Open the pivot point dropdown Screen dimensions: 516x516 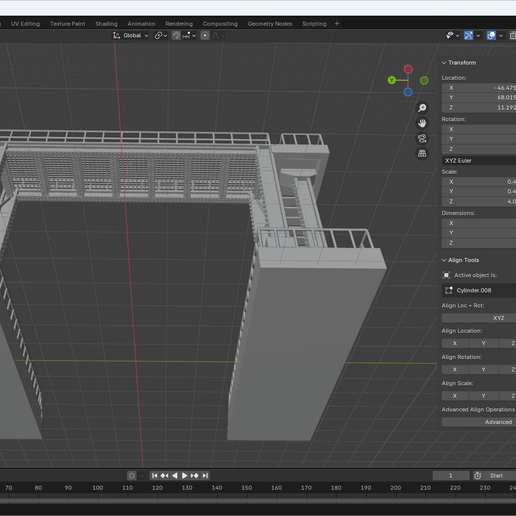pos(161,35)
